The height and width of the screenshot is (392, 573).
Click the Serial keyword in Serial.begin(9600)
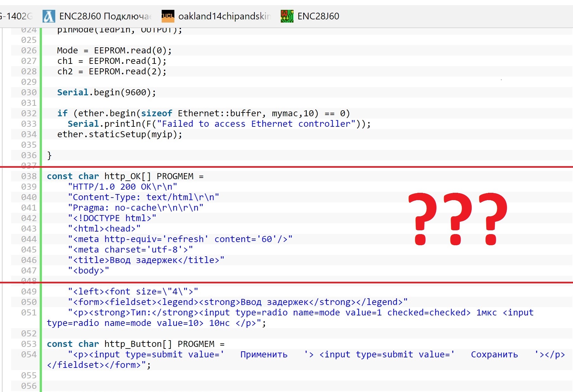click(x=72, y=92)
